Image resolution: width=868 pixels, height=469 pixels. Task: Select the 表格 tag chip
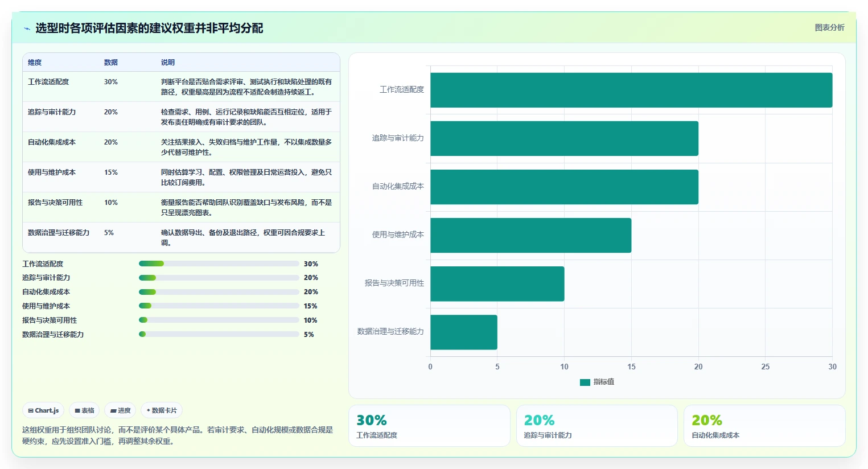[84, 410]
